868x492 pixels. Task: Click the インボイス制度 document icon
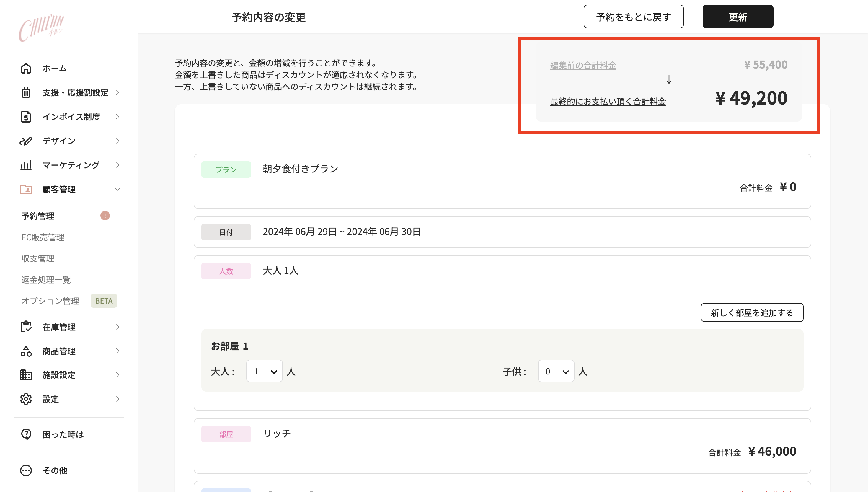click(26, 117)
